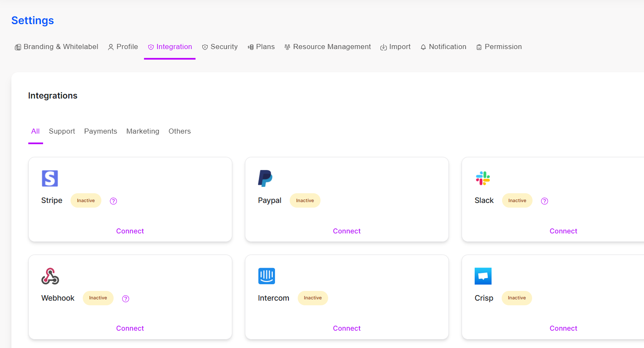
Task: Click the Slack logo icon
Action: click(x=483, y=178)
